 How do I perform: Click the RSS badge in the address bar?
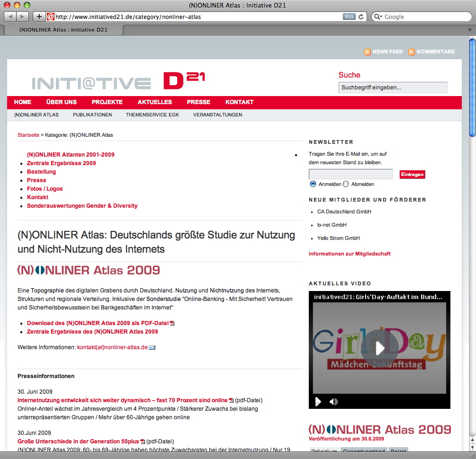pos(349,17)
